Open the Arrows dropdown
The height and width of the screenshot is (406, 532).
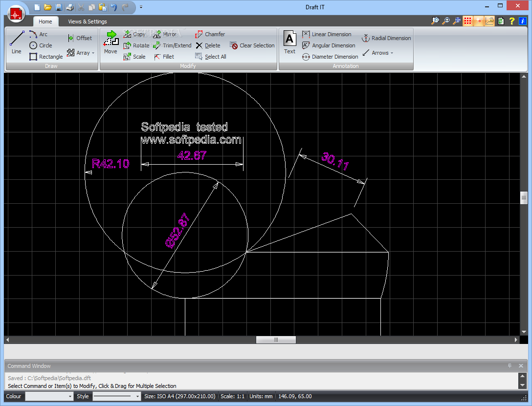coord(378,53)
